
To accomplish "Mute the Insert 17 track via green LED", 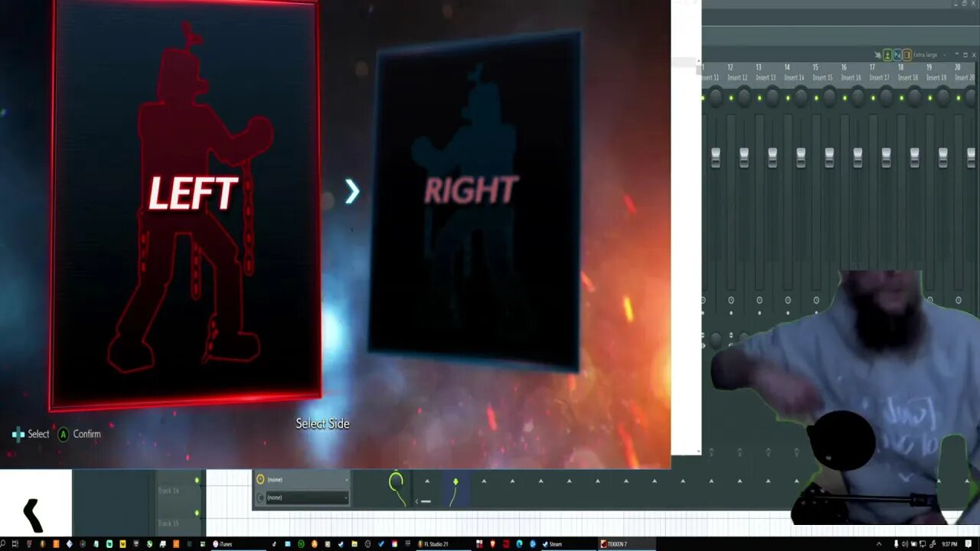I will pyautogui.click(x=873, y=98).
